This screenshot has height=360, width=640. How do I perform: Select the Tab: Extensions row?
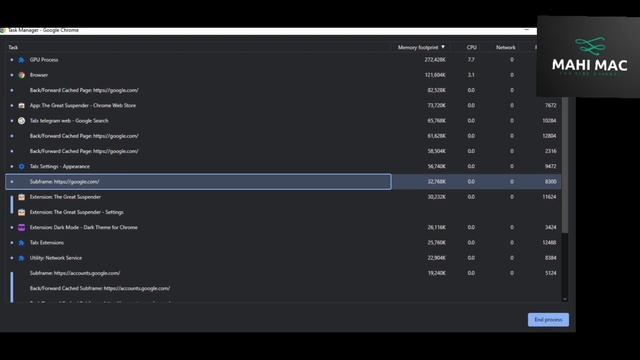[x=283, y=243]
